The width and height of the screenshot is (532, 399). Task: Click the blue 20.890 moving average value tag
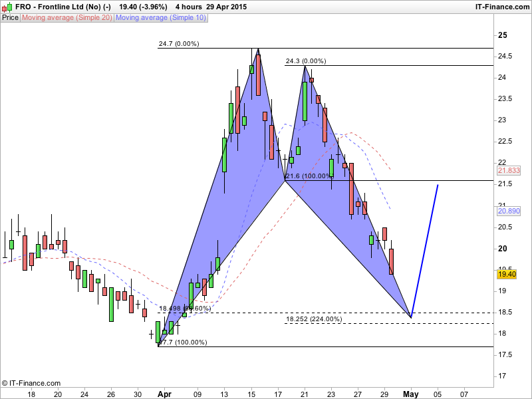(x=509, y=211)
